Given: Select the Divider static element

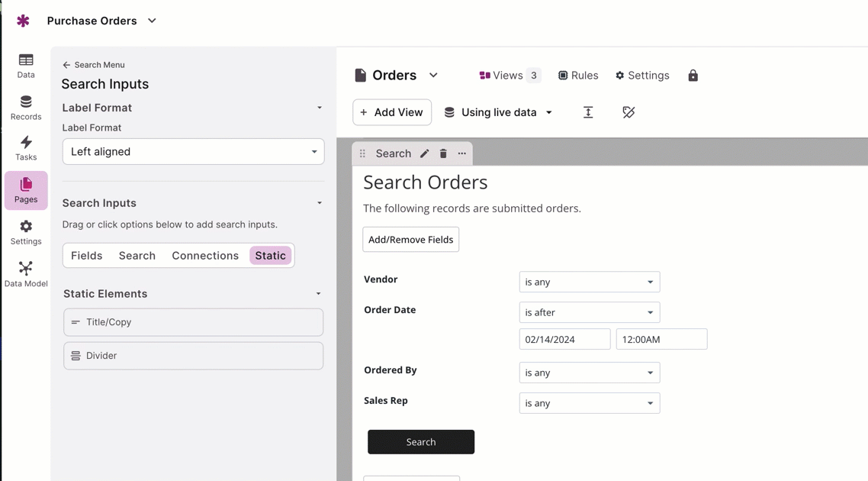Looking at the screenshot, I should tap(193, 356).
